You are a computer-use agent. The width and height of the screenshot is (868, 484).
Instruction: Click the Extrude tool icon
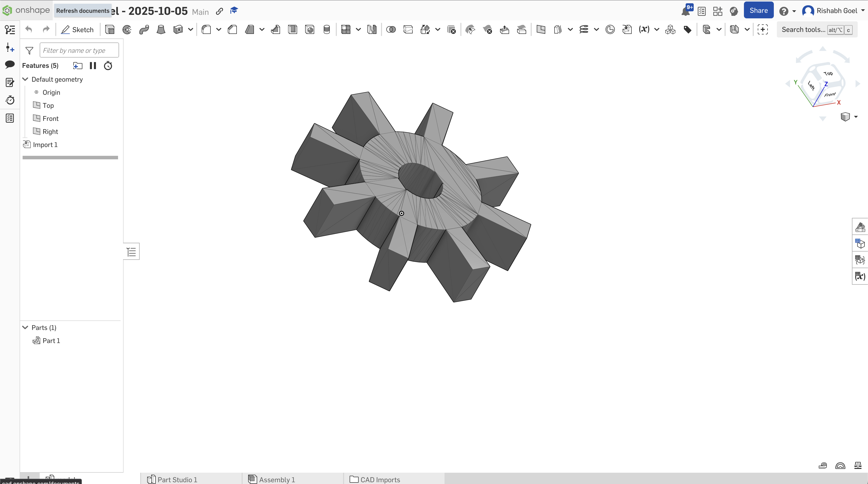(x=110, y=30)
